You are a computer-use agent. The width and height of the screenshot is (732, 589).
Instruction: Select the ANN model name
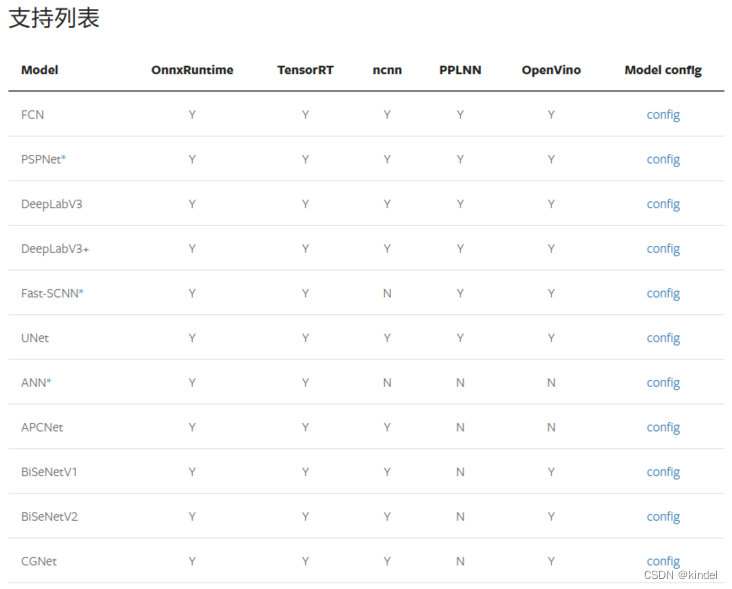point(34,383)
